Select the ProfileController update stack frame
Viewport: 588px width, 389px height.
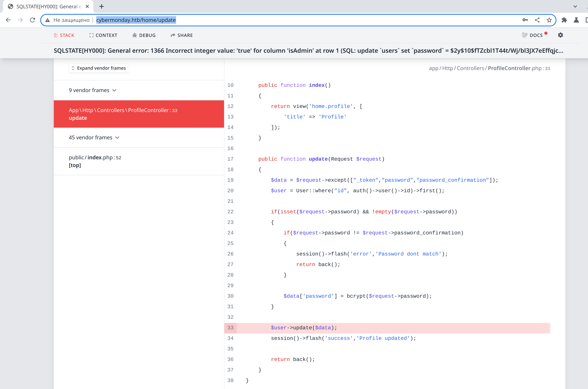click(139, 114)
